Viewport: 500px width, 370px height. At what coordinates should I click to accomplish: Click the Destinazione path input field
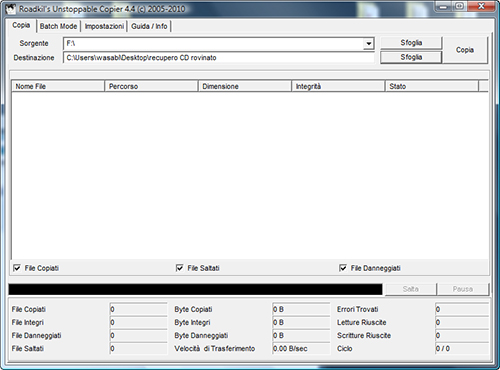click(x=219, y=58)
